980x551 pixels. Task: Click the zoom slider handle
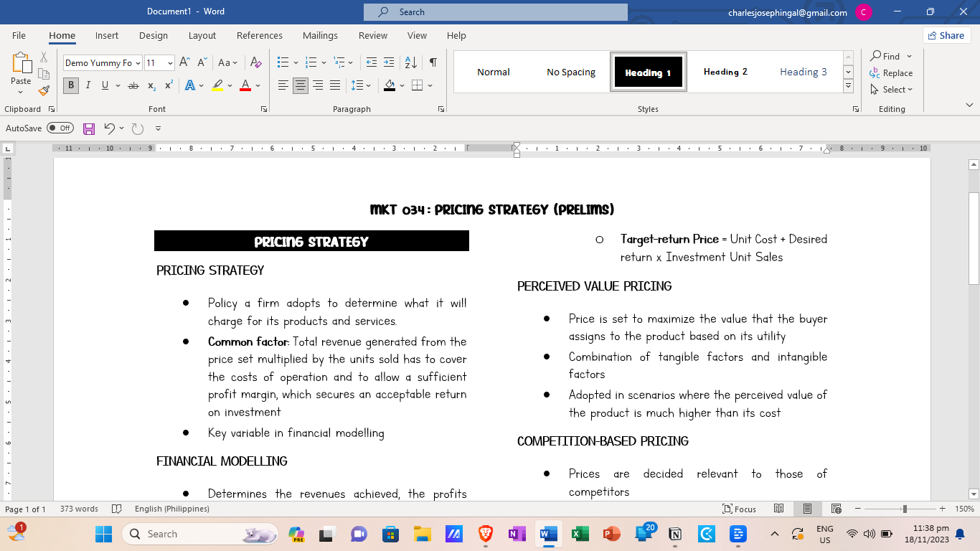[x=905, y=509]
